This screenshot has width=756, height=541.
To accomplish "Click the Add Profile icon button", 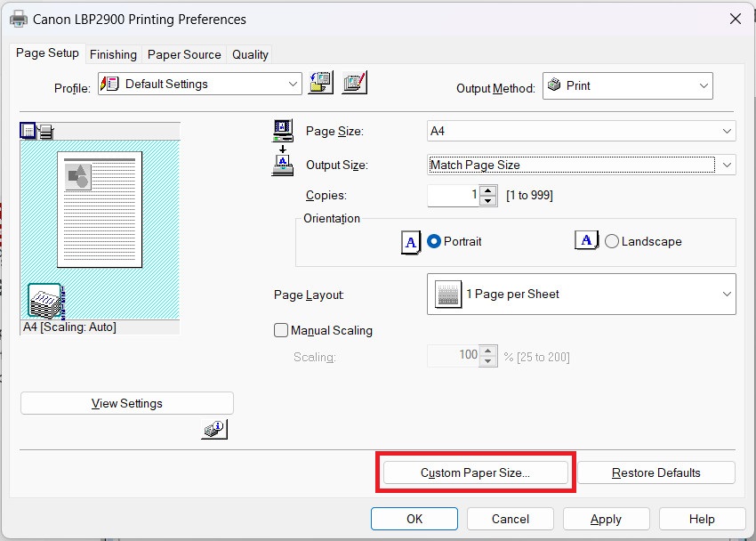I will click(320, 84).
